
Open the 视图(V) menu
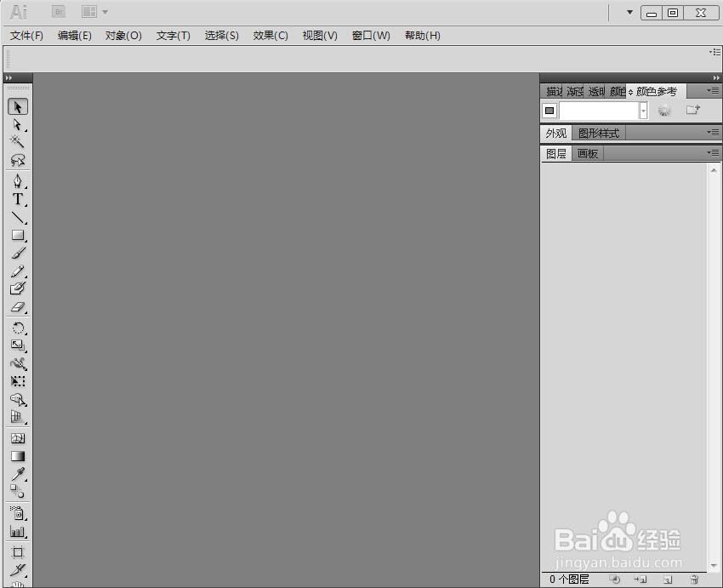coord(320,36)
